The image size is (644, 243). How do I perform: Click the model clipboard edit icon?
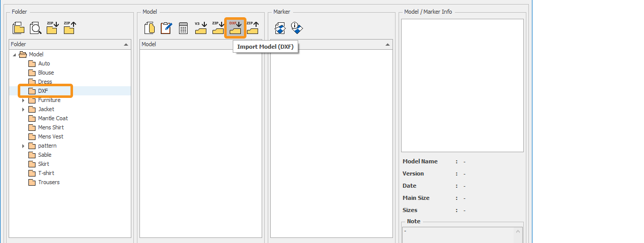click(x=166, y=28)
